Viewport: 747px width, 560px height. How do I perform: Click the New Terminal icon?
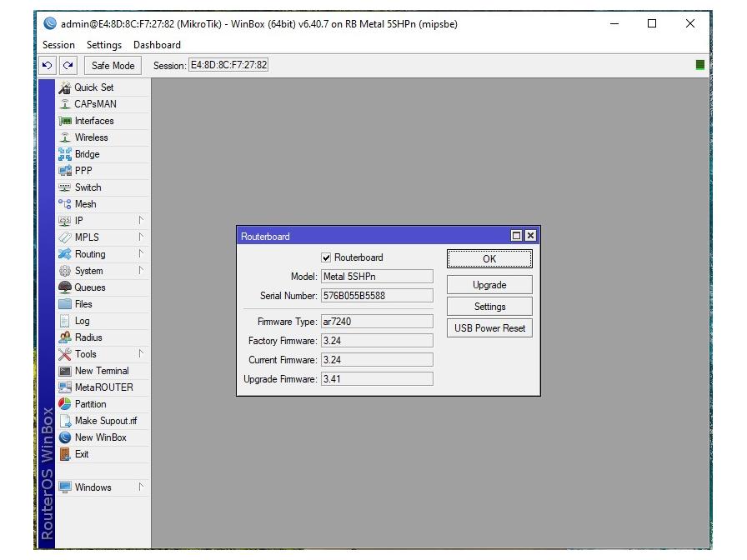click(x=65, y=371)
